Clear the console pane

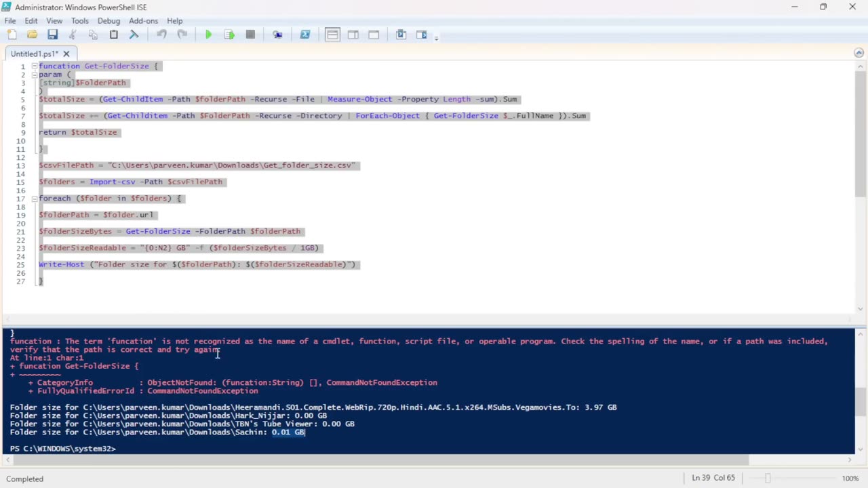click(134, 35)
